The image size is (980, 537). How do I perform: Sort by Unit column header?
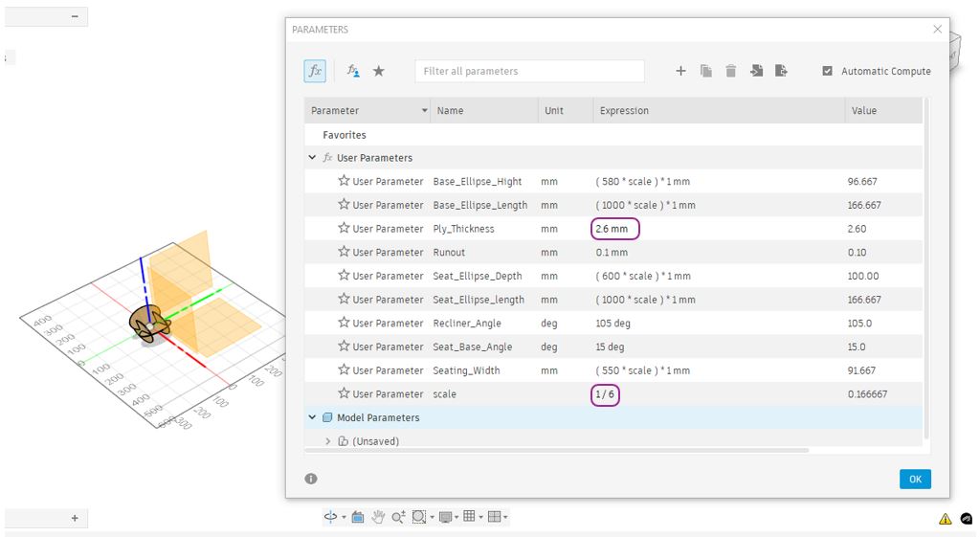(565, 111)
